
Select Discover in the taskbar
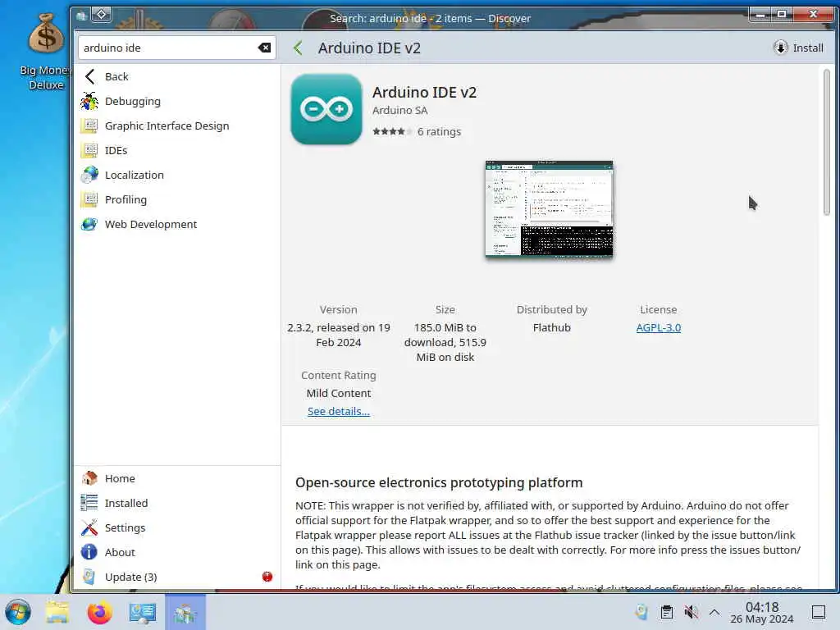(185, 612)
